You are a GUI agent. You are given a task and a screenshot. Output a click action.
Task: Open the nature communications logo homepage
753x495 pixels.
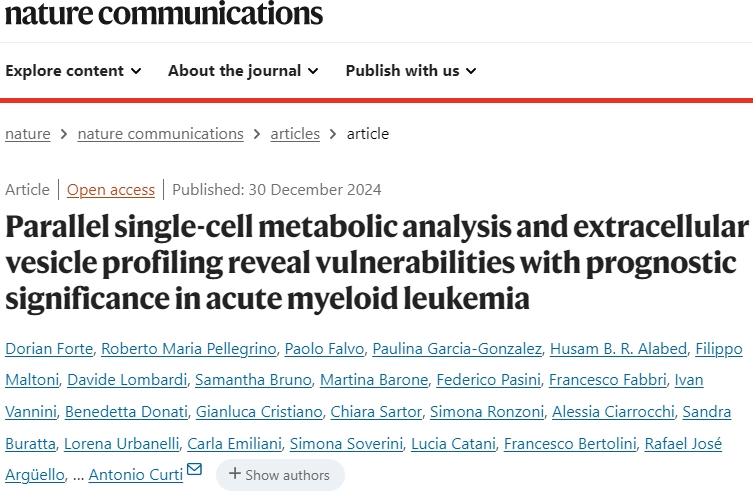click(164, 14)
